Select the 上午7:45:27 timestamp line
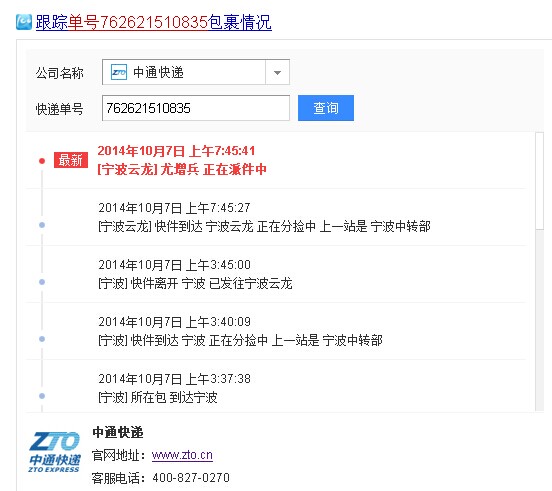This screenshot has width=552, height=491. tap(174, 208)
